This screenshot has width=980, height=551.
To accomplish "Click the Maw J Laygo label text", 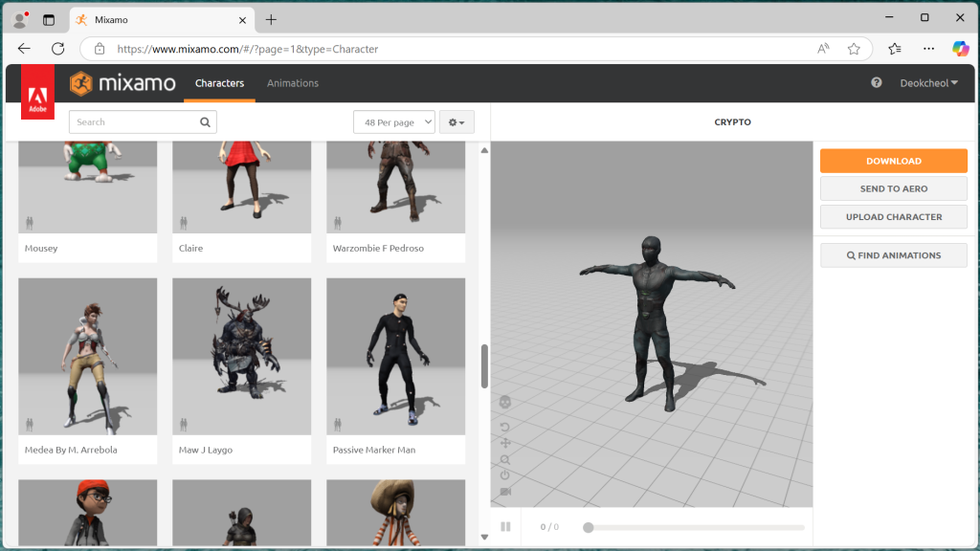I will point(206,450).
